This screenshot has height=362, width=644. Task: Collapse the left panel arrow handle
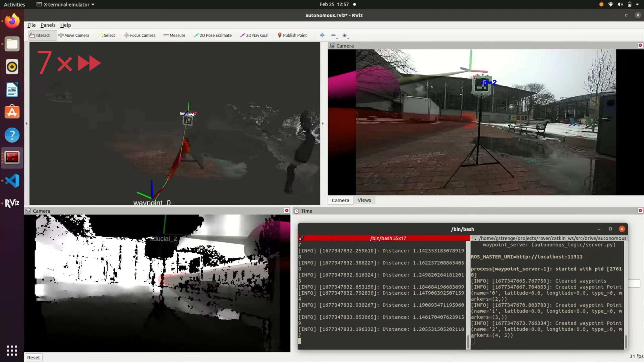(x=27, y=123)
